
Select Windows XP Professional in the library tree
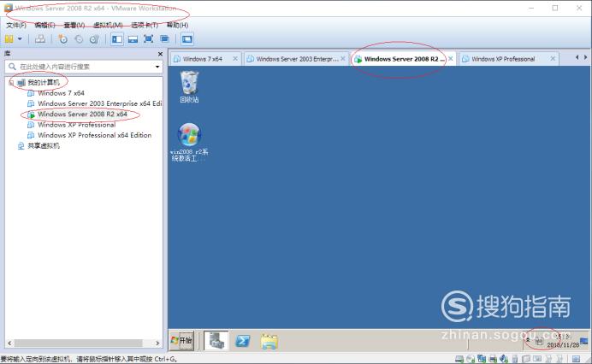point(77,125)
